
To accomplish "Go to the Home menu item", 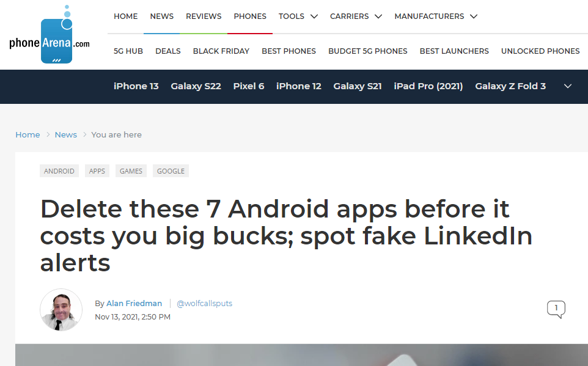I will point(126,16).
